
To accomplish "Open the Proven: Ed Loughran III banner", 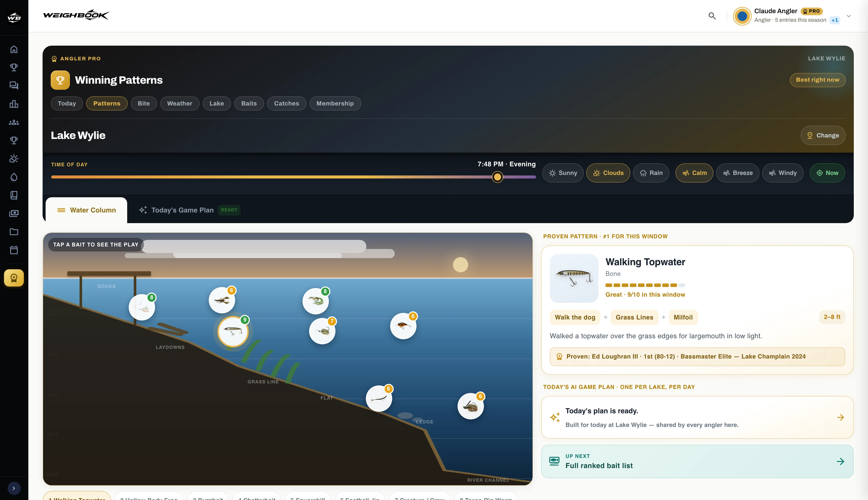I will [697, 356].
